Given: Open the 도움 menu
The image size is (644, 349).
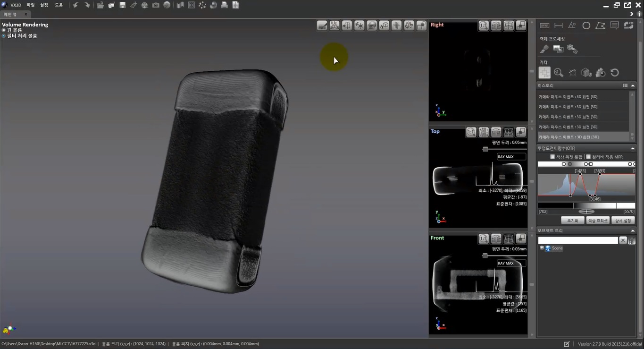Looking at the screenshot, I should [x=59, y=5].
